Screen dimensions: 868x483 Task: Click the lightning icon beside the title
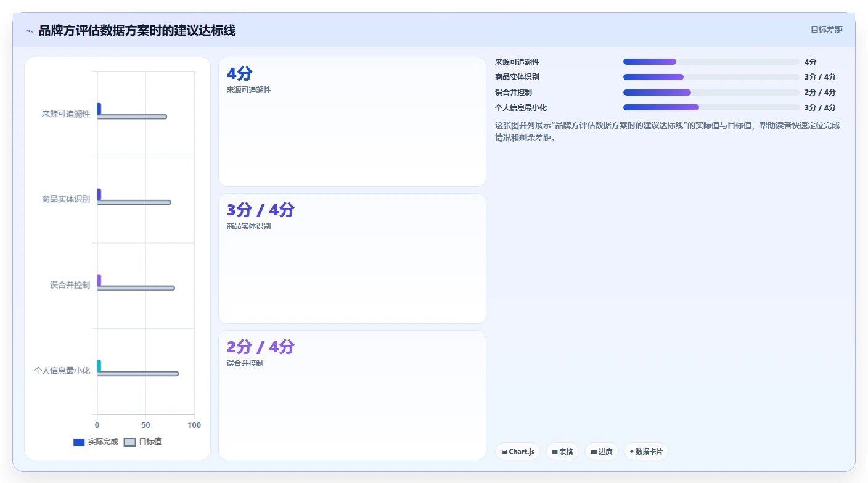point(29,31)
